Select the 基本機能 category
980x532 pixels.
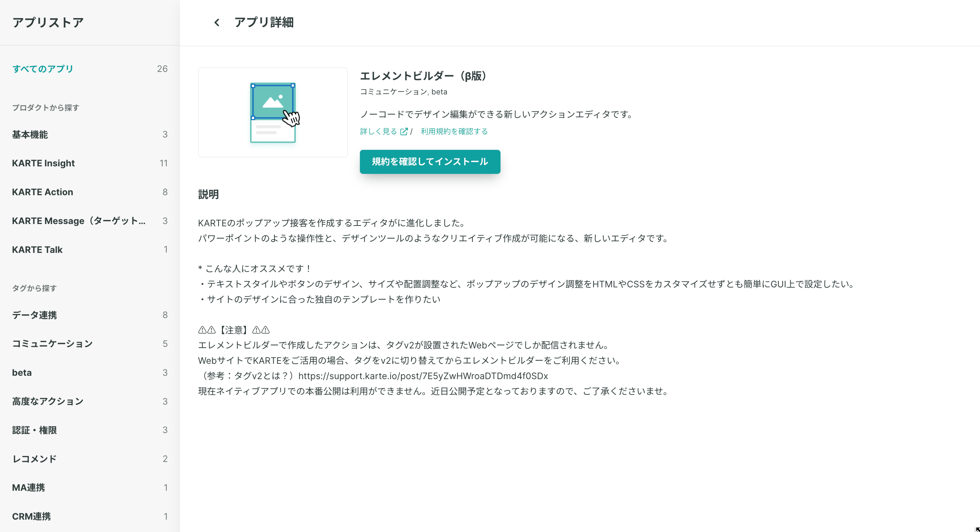[30, 134]
